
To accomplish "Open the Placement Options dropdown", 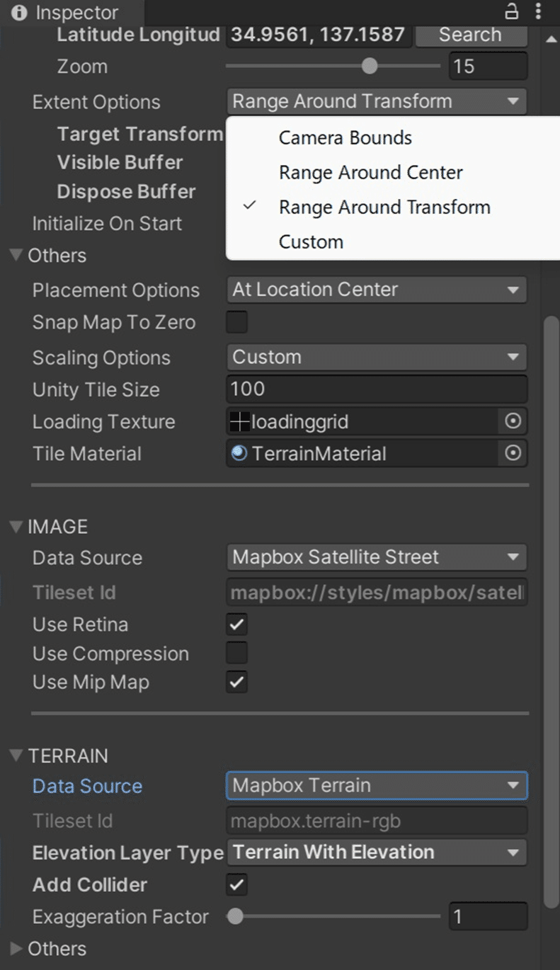I will (376, 290).
